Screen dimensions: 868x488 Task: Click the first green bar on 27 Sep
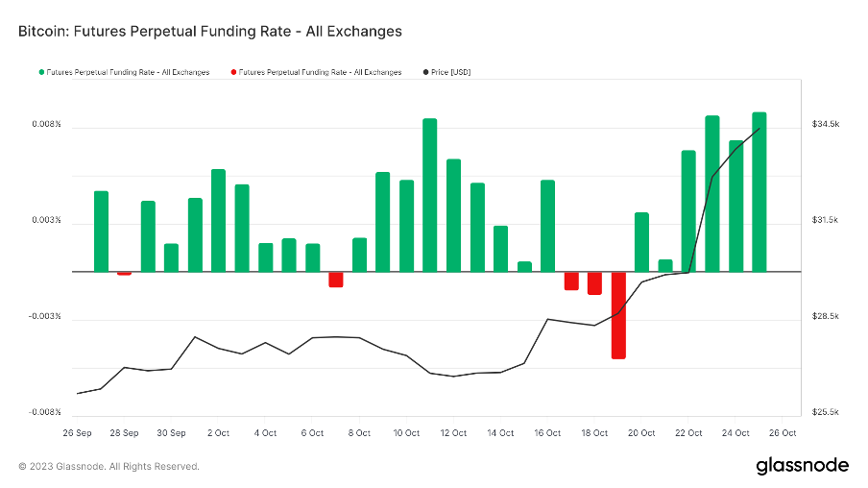[101, 232]
